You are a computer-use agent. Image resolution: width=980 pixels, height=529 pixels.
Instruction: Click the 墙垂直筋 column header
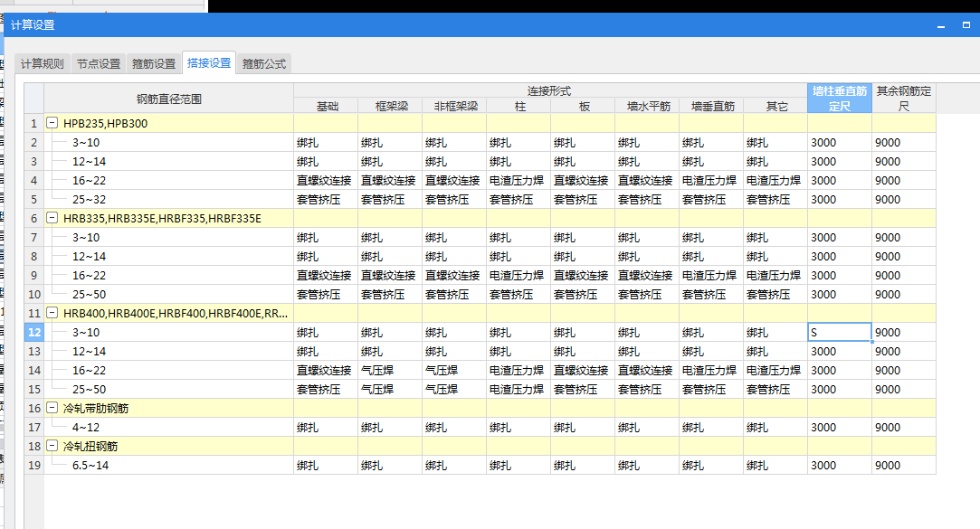point(712,106)
